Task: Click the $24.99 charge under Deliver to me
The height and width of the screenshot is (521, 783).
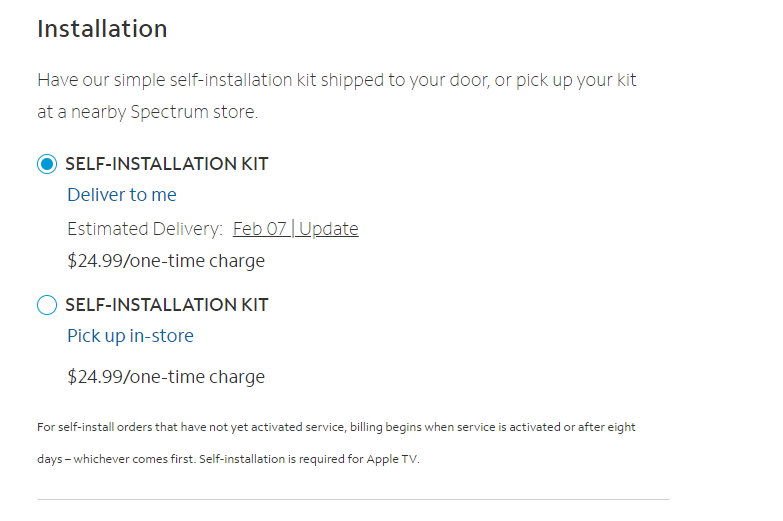Action: (94, 261)
